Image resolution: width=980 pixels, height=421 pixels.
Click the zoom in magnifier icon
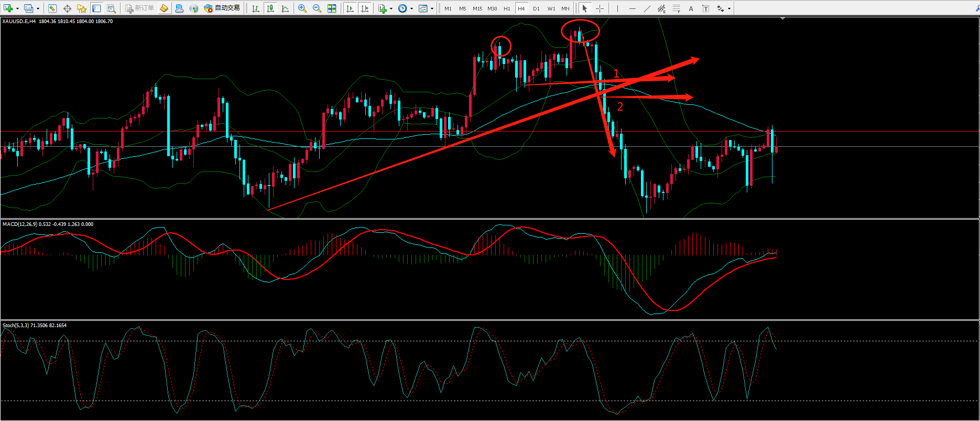coord(302,8)
